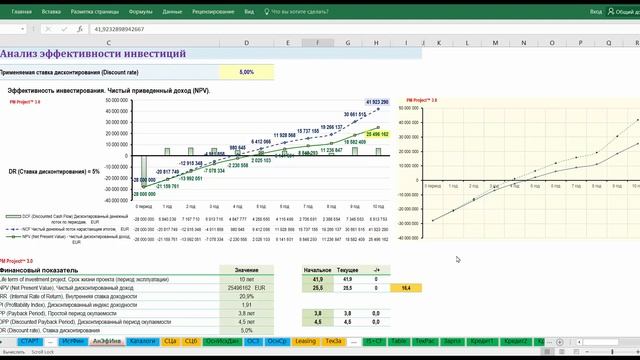Switch to the ОС3 sheet tab
Screen dimensions: 640x360
tap(253, 341)
